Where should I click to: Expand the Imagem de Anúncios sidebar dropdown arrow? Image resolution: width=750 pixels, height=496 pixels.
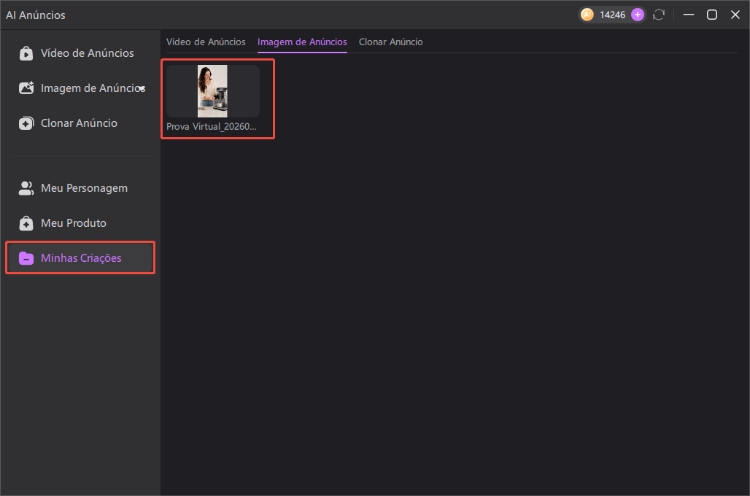[142, 88]
